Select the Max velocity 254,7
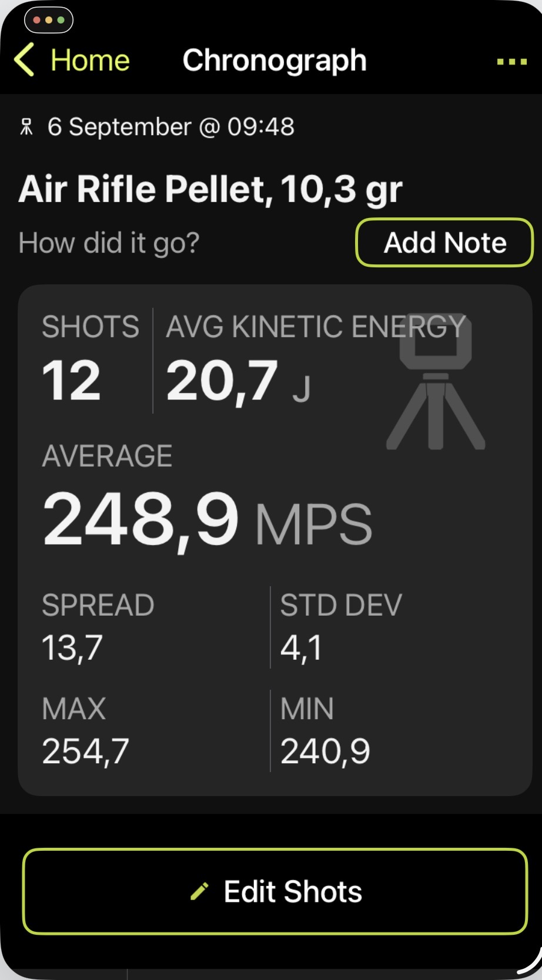This screenshot has width=542, height=980. [85, 751]
